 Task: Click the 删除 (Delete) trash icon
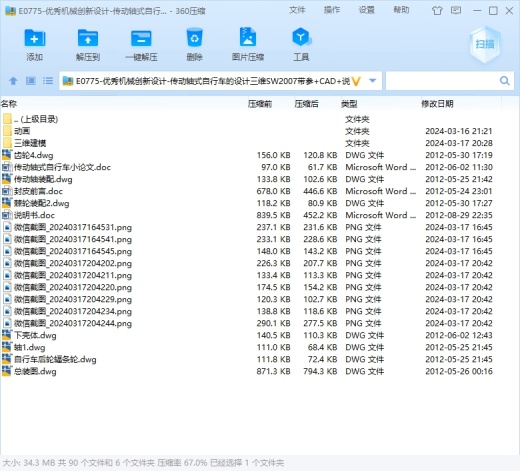[194, 37]
